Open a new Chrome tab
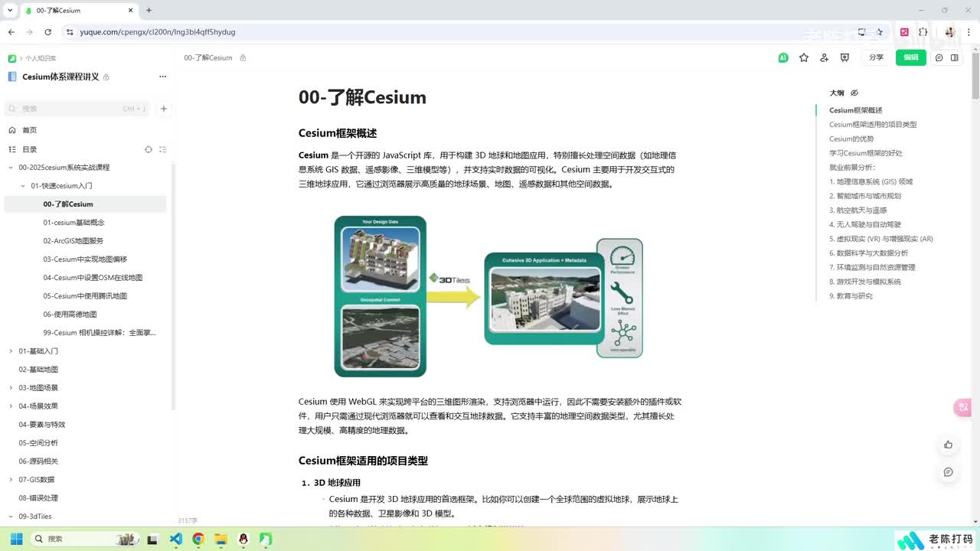The height and width of the screenshot is (551, 980). (149, 10)
